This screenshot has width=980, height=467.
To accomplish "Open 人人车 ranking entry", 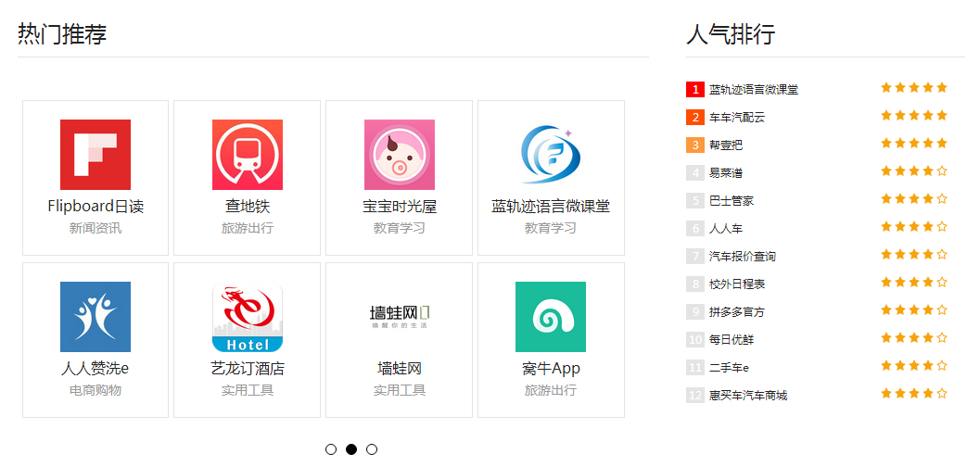I will pyautogui.click(x=726, y=229).
